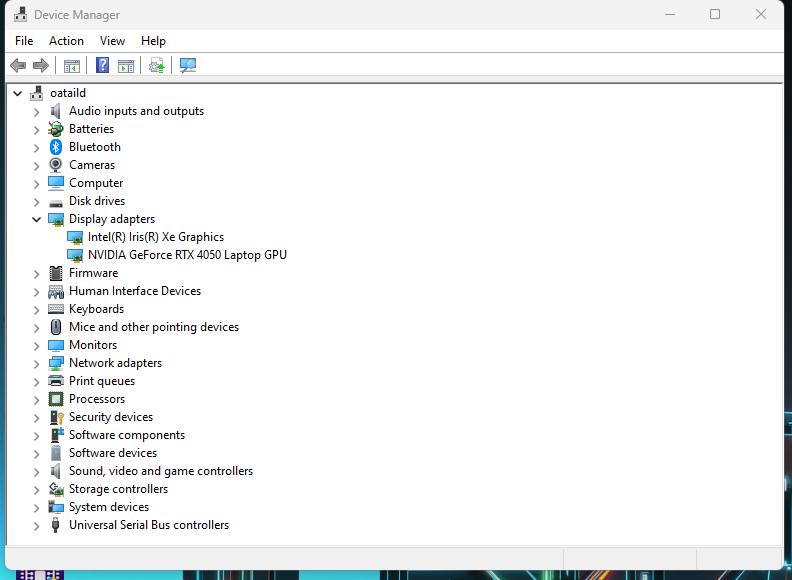Click Show/Hide Action Pane toolbar icon
Screen dimensions: 792x580
click(126, 66)
